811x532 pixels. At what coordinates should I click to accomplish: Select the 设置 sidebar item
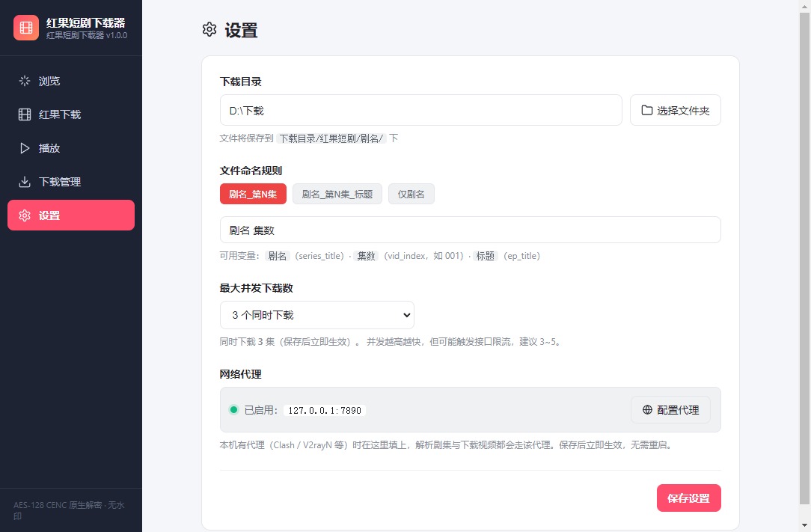coord(71,215)
